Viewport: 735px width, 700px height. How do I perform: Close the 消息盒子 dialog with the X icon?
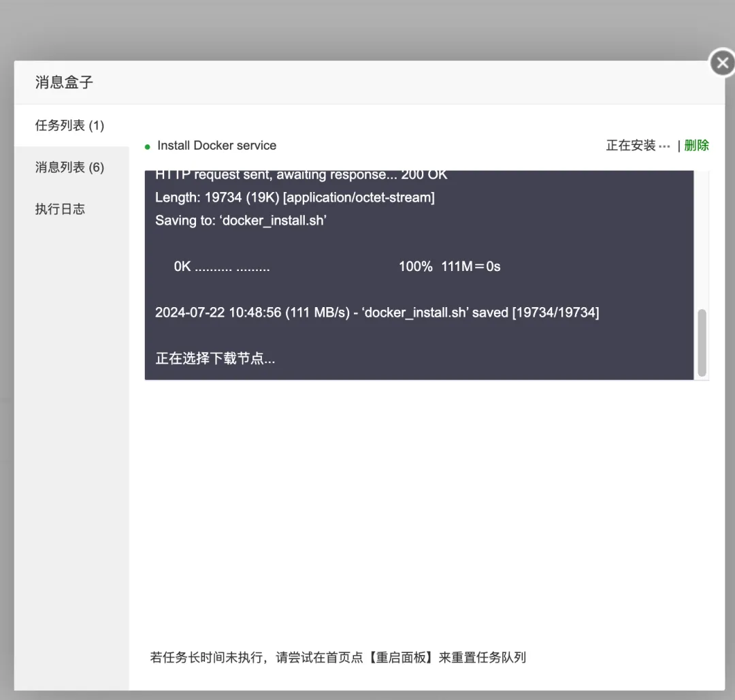coord(721,63)
